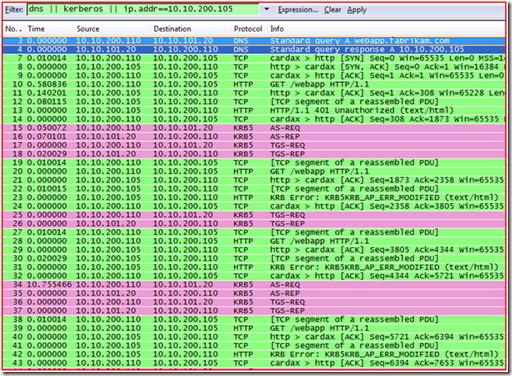Select packet 36 TGS-REQ row
This screenshot has width=512, height=376.
(254, 302)
